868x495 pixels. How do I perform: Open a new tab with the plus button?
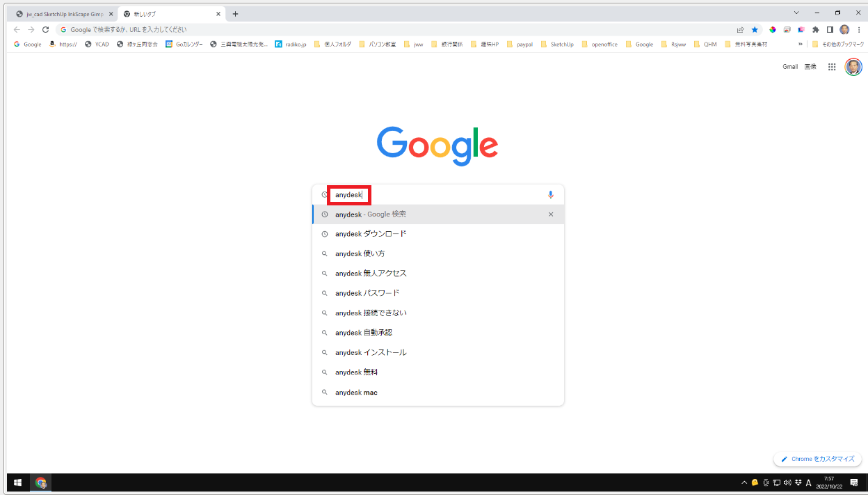tap(235, 14)
